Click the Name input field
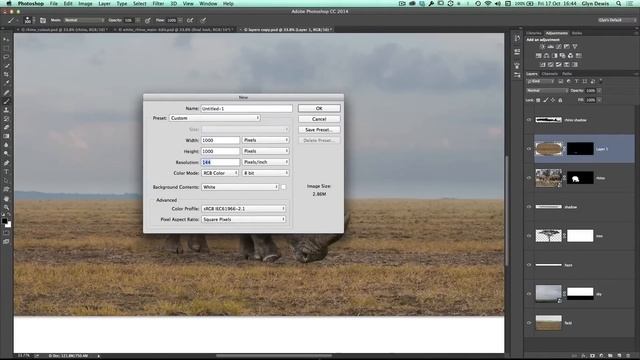The height and width of the screenshot is (360, 640). click(247, 109)
